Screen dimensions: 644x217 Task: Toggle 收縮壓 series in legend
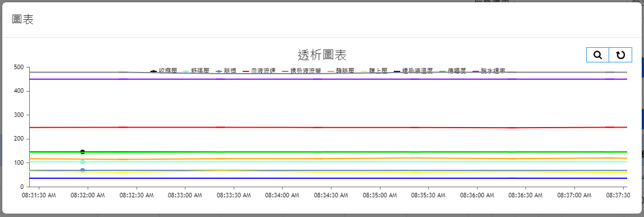pos(164,71)
